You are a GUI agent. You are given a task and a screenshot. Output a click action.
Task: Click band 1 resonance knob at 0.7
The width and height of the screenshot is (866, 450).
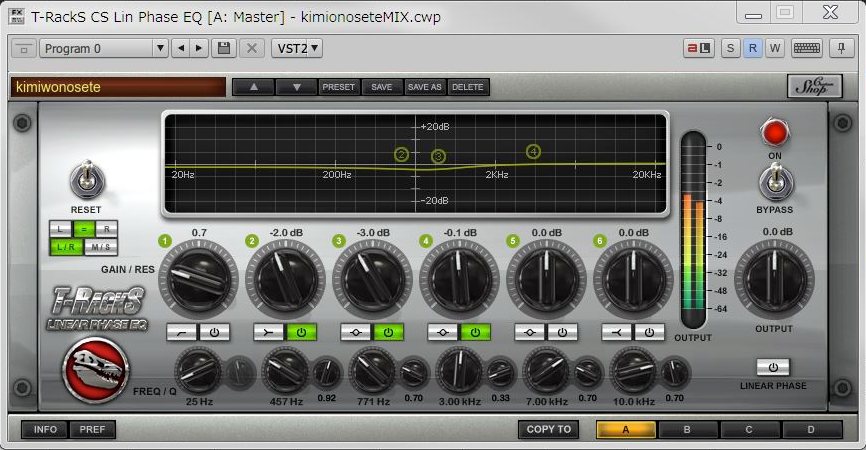(198, 280)
